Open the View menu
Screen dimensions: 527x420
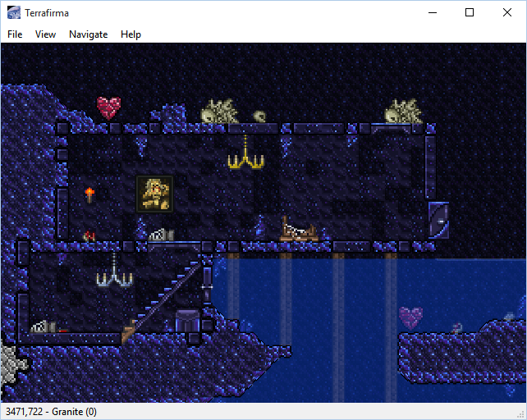point(45,34)
